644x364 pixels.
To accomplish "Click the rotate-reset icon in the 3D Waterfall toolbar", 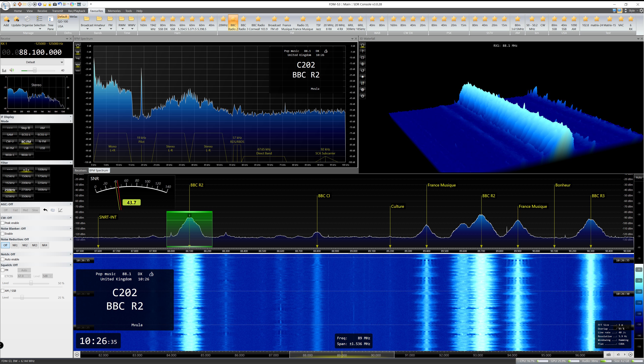I will (362, 70).
